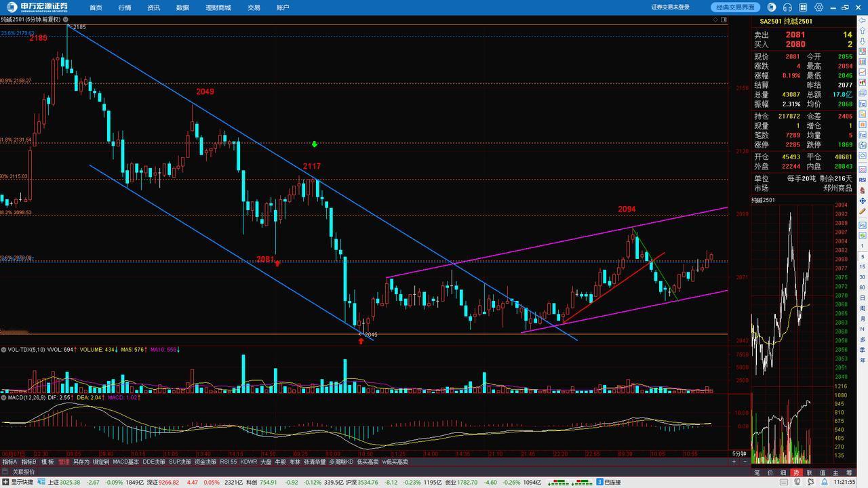Viewport: 868px width, 488px height.
Task: Select the 筹 tab in right panel
Action: tap(849, 472)
